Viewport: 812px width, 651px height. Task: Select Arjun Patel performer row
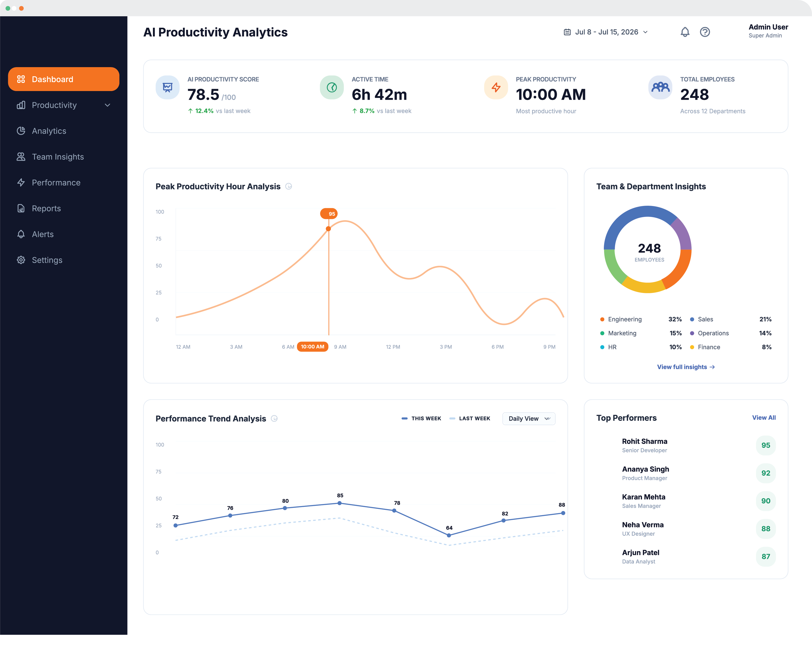(x=686, y=557)
